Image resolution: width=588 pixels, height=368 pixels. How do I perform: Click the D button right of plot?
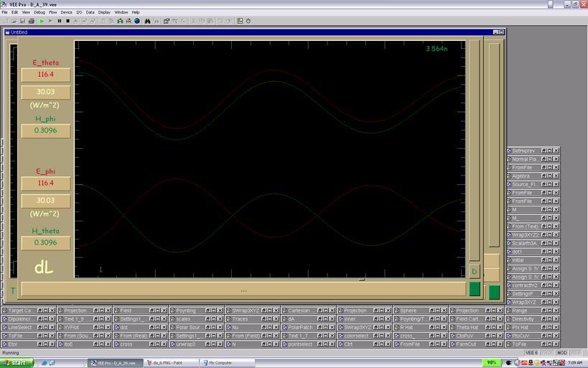(474, 272)
